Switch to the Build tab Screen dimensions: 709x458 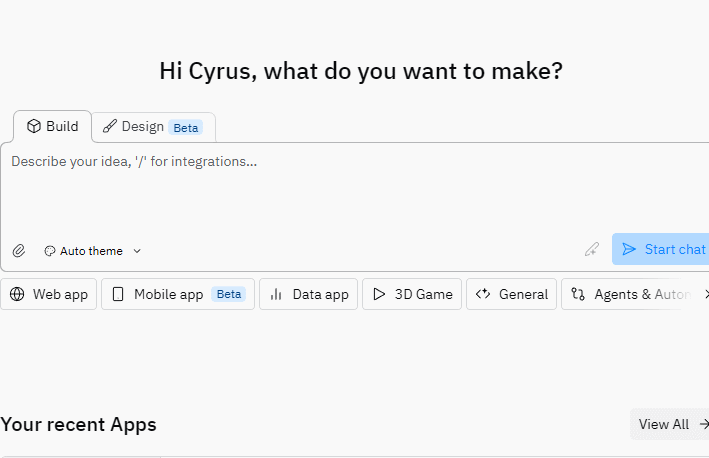(53, 126)
